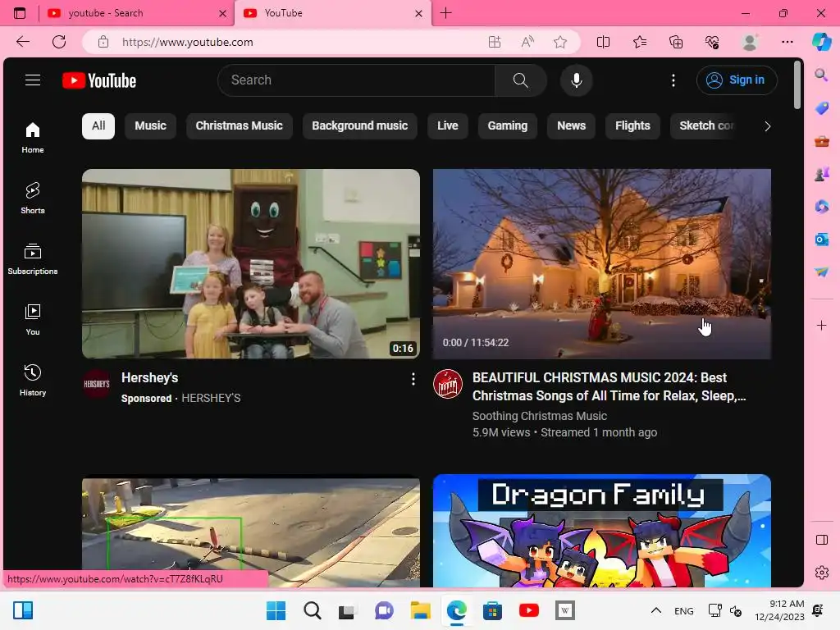Open Hershey's ad options three-dot menu
This screenshot has height=630, width=840.
[413, 379]
